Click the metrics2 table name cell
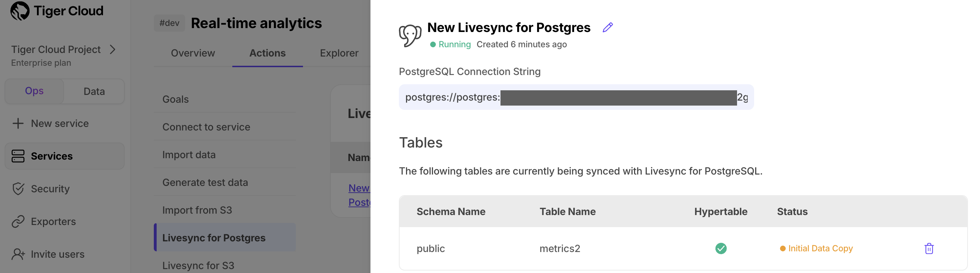This screenshot has height=273, width=980. point(560,248)
